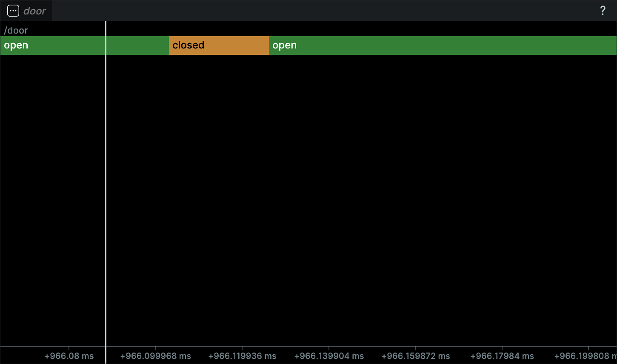Screen dimensions: 617x364
Task: Click the 'open' label right of closed
Action: 284,45
